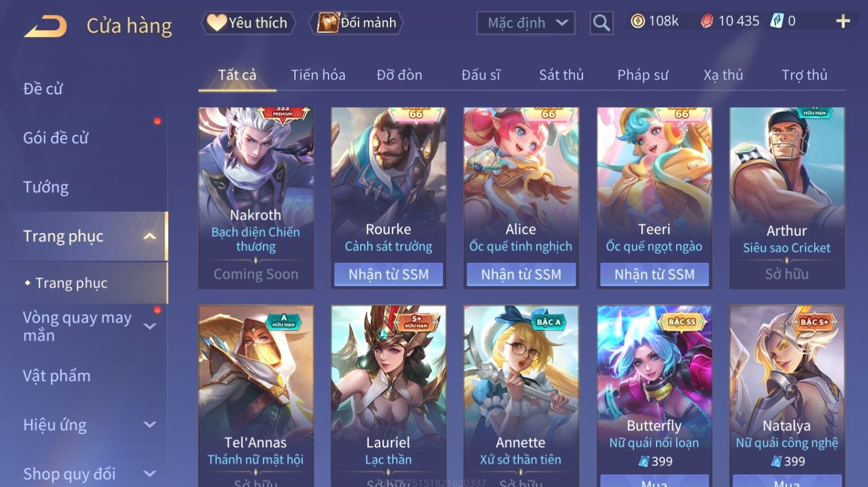
Task: Expand the Hiệu ứng sidebar menu
Action: click(150, 425)
